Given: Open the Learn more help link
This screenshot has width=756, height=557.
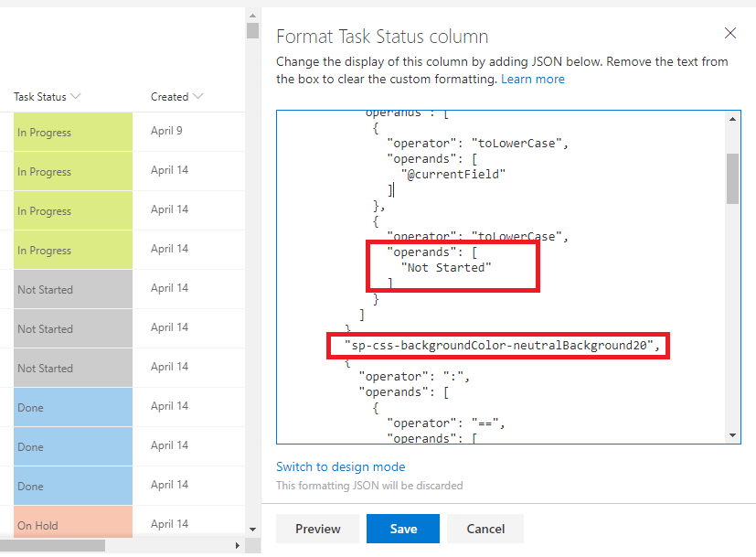Looking at the screenshot, I should click(x=533, y=79).
